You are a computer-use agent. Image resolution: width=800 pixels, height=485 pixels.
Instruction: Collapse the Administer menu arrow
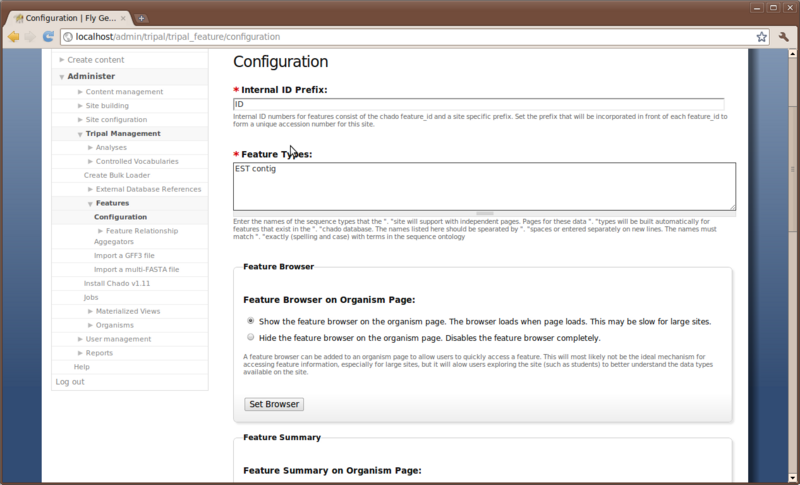point(62,76)
